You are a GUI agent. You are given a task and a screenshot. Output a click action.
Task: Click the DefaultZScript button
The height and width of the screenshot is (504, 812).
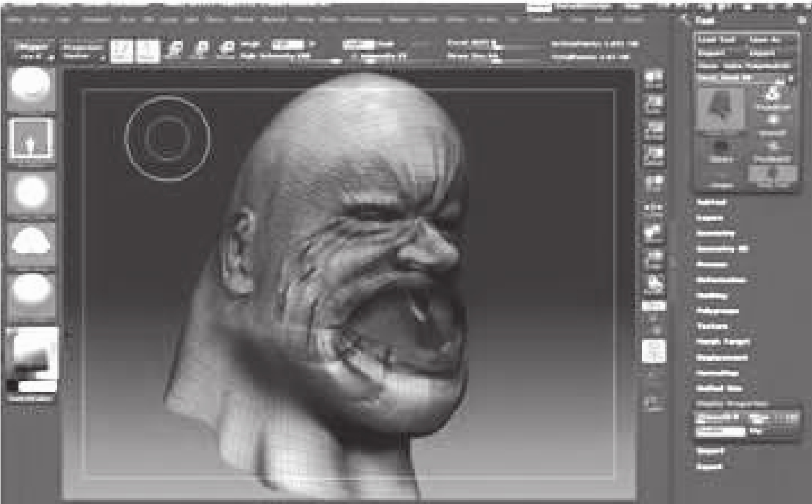pyautogui.click(x=582, y=7)
